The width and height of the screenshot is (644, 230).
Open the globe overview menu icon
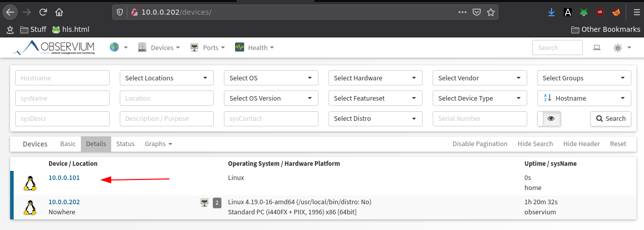pos(114,48)
